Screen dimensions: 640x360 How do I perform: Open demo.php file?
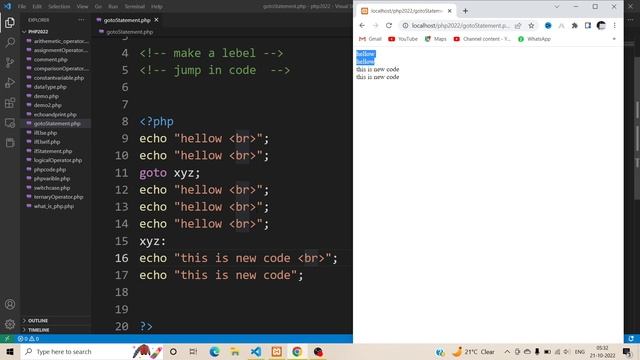(46, 96)
